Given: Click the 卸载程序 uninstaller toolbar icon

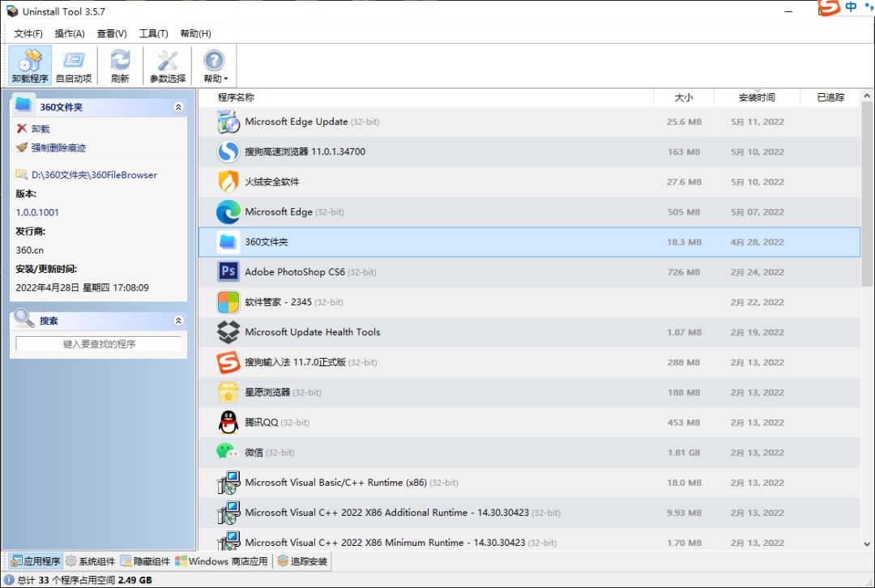Looking at the screenshot, I should click(30, 66).
